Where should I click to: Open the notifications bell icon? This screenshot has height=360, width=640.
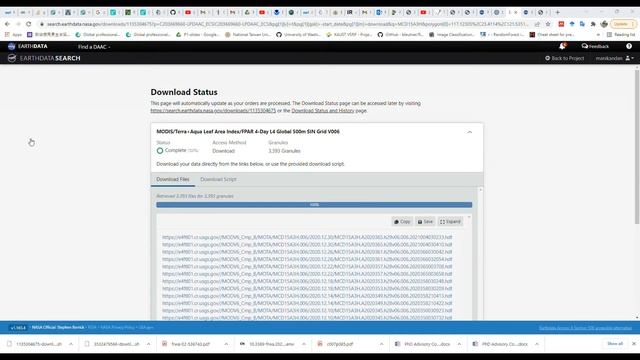coord(562,46)
